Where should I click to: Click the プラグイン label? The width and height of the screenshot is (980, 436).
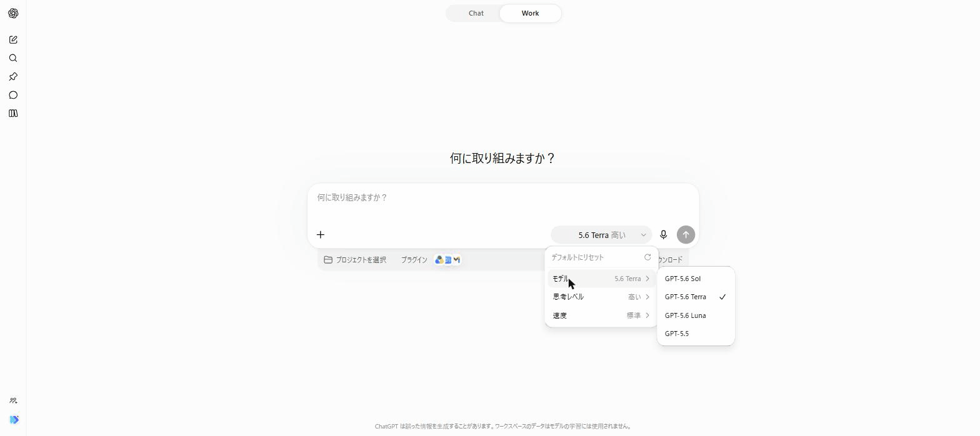point(414,260)
